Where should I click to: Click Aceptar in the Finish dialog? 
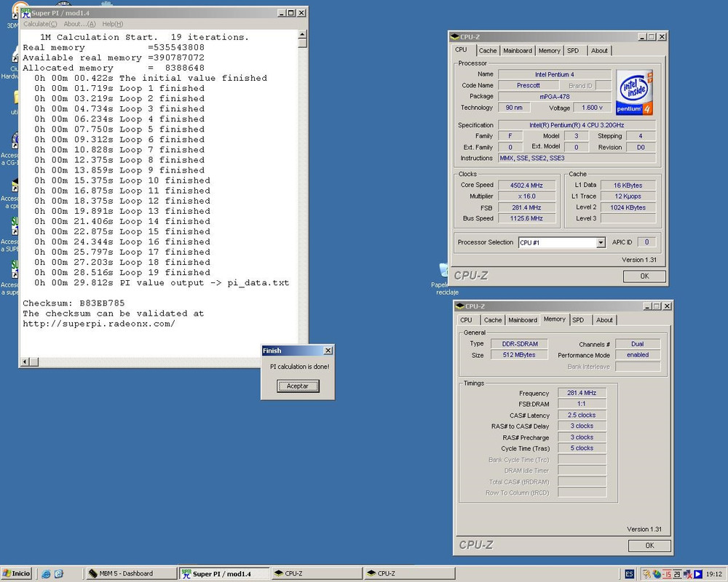click(298, 386)
